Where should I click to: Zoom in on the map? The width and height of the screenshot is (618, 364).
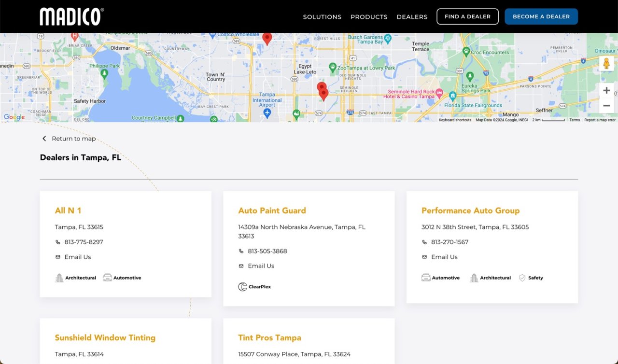[606, 90]
